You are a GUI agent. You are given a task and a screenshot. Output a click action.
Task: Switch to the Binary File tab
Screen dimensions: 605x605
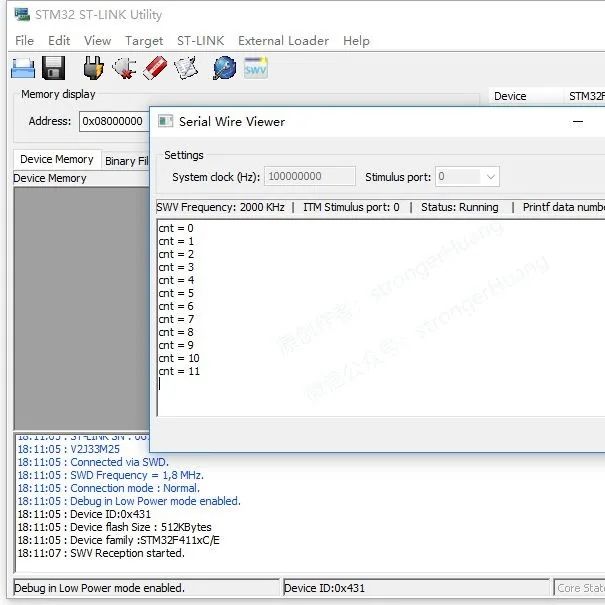pyautogui.click(x=127, y=161)
